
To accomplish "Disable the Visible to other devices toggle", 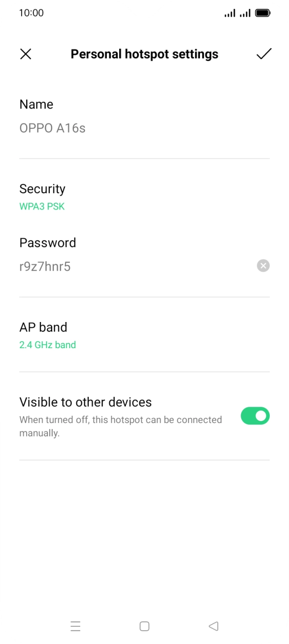I will (x=255, y=417).
